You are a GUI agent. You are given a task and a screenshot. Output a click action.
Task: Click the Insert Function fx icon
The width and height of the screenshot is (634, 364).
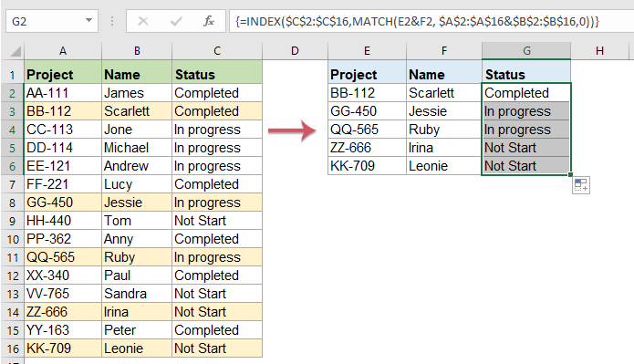click(x=209, y=21)
